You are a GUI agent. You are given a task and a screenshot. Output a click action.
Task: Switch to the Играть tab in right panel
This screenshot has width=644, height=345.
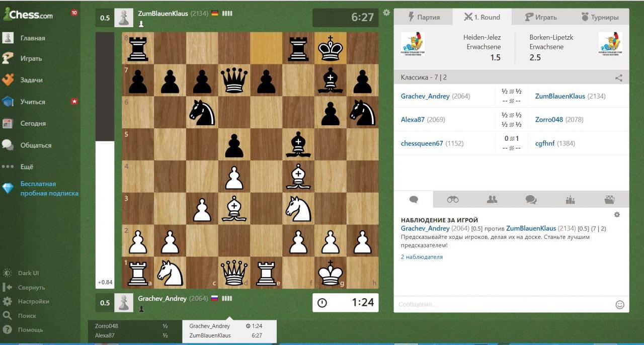pos(541,17)
